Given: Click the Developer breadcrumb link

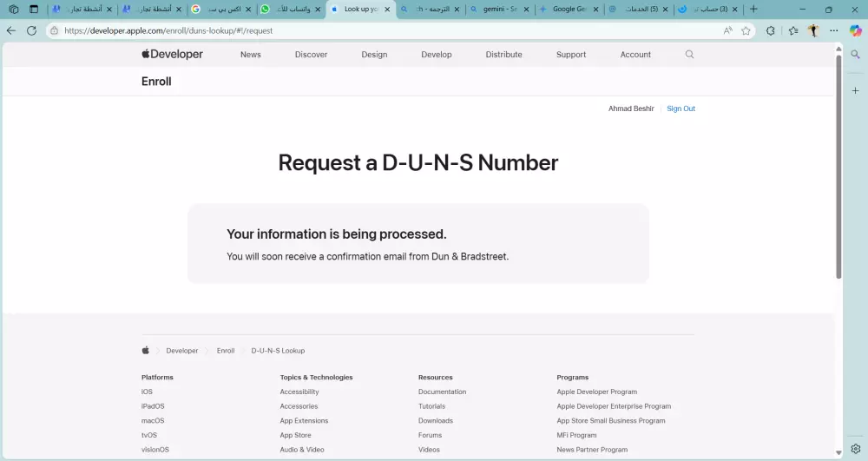Looking at the screenshot, I should coord(182,351).
